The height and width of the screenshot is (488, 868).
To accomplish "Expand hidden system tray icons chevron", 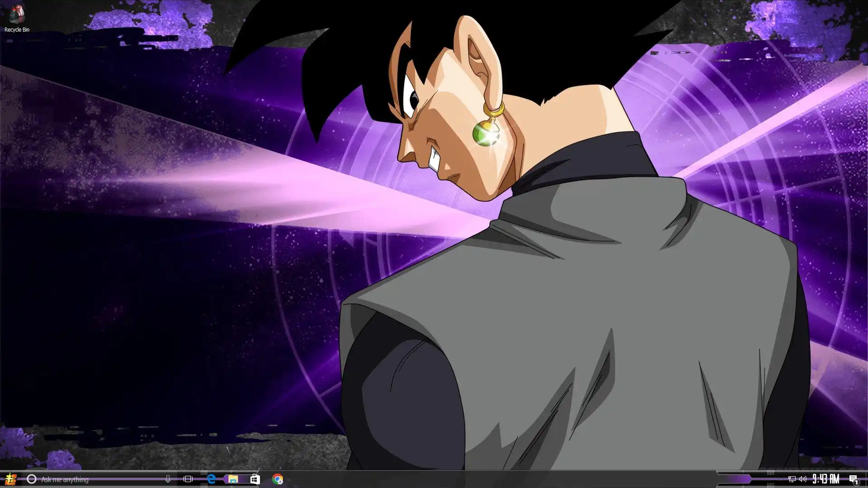I will click(x=781, y=479).
